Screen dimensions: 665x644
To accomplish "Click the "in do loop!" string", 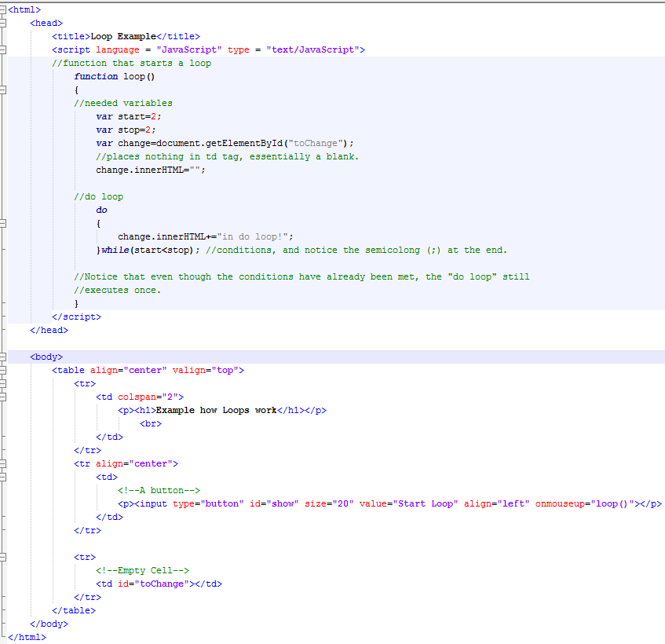I will (252, 236).
